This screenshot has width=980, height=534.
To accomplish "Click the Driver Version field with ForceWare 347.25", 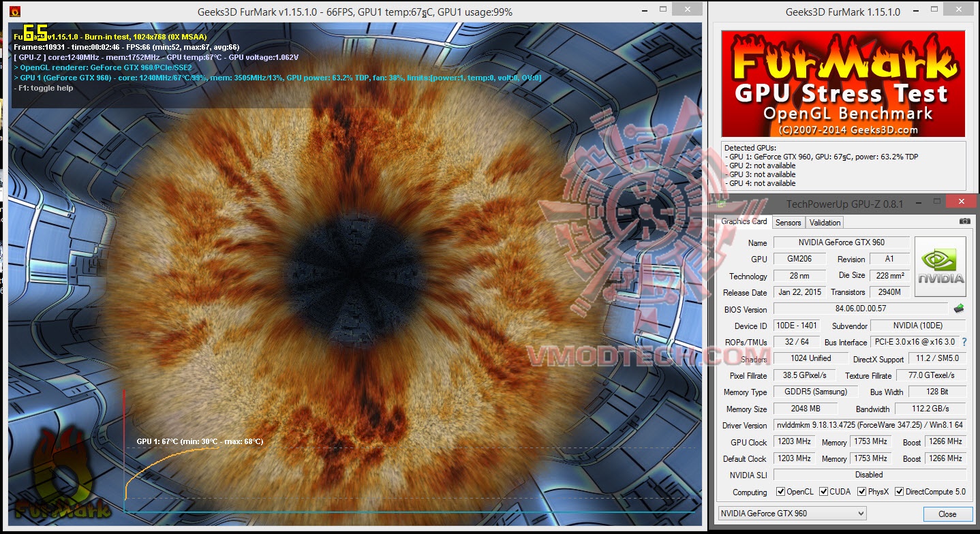I will (x=870, y=425).
